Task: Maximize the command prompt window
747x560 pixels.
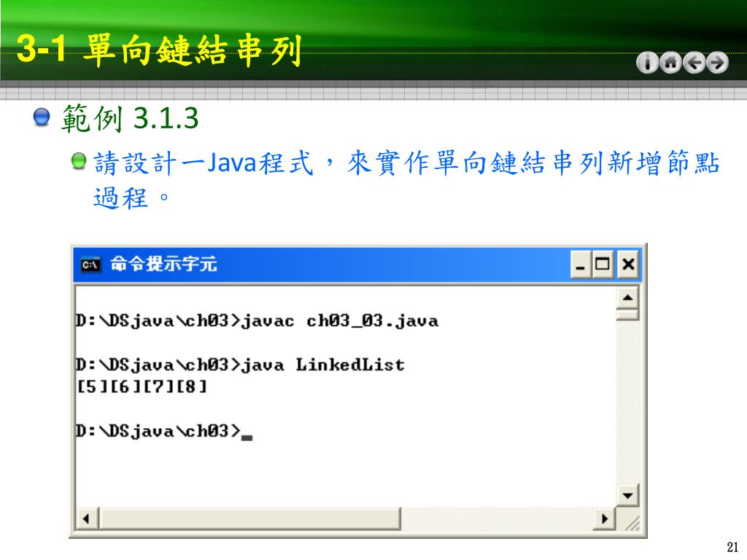Action: pos(603,264)
